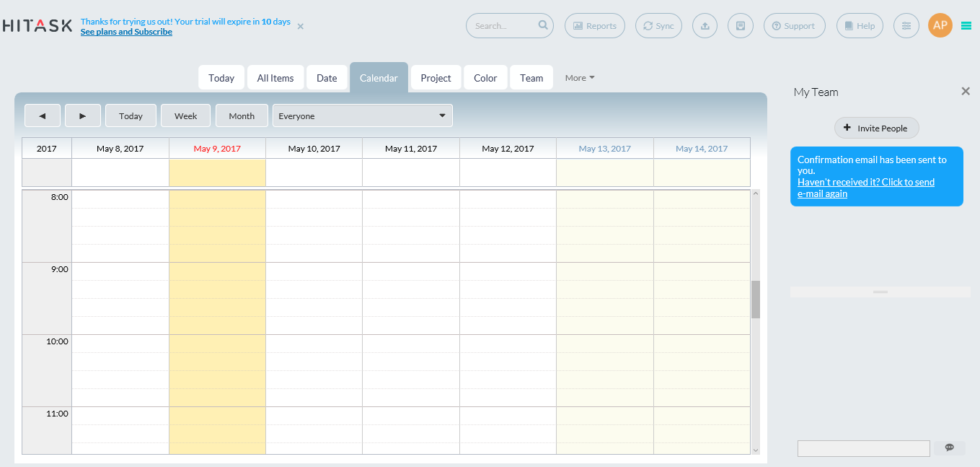This screenshot has height=467, width=980.
Task: Open the AP user avatar menu
Action: (x=940, y=25)
